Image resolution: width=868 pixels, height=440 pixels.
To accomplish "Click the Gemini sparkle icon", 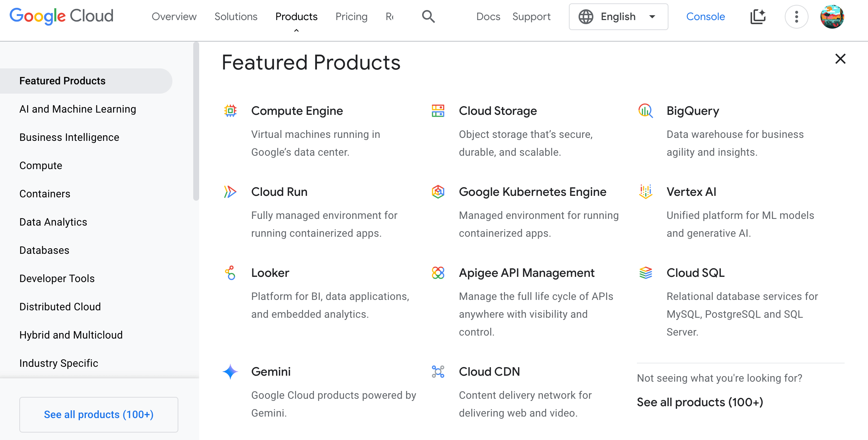I will (230, 372).
